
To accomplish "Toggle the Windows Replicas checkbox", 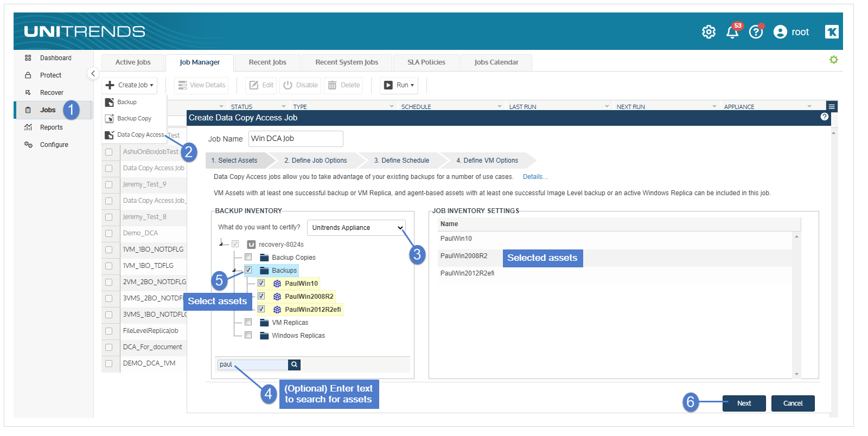I will (248, 335).
